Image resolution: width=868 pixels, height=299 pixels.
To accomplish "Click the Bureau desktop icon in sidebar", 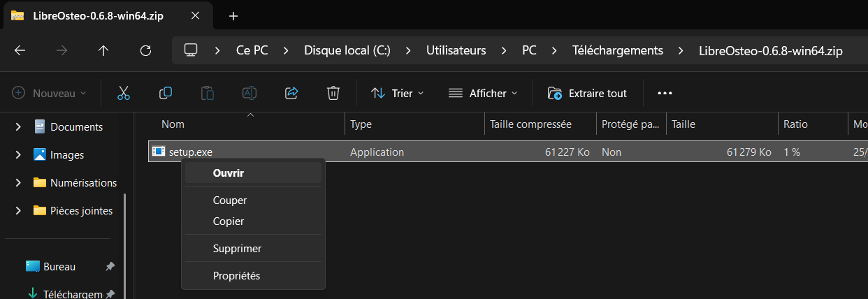I will coord(32,266).
